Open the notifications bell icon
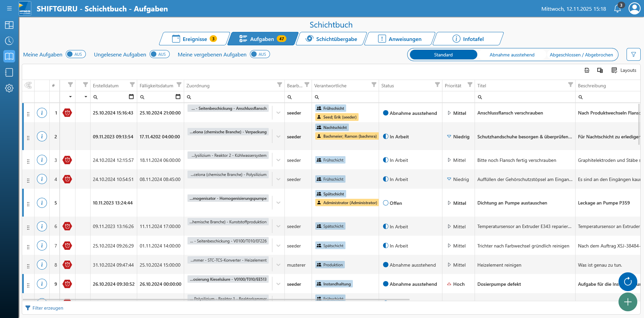Viewport: 644px width, 318px height. pyautogui.click(x=617, y=9)
